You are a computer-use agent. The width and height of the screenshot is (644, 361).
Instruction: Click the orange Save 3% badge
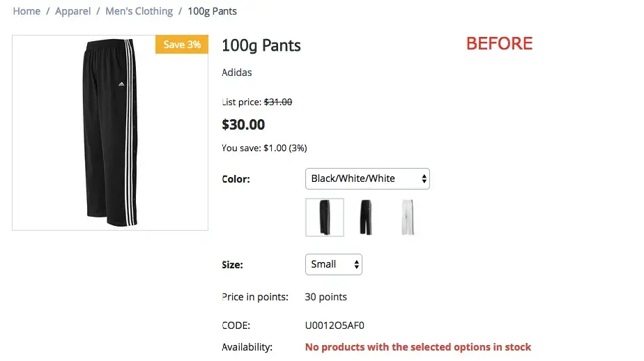(x=181, y=45)
